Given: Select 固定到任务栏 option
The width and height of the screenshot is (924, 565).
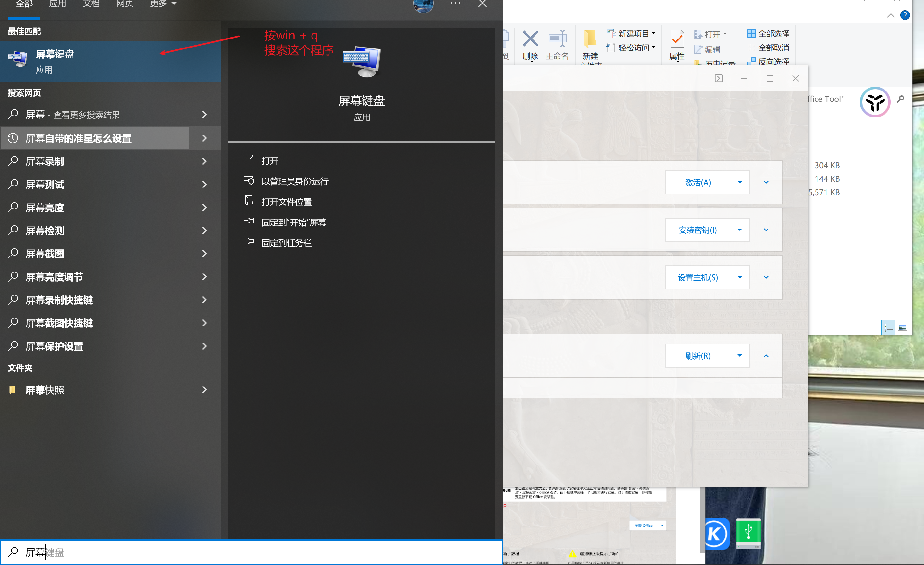Looking at the screenshot, I should tap(287, 243).
